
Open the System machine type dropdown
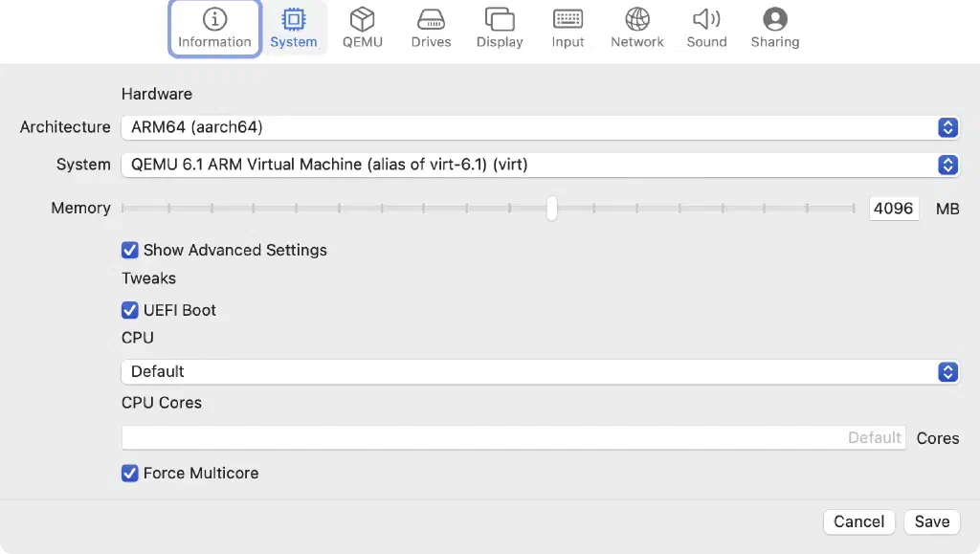pyautogui.click(x=539, y=165)
